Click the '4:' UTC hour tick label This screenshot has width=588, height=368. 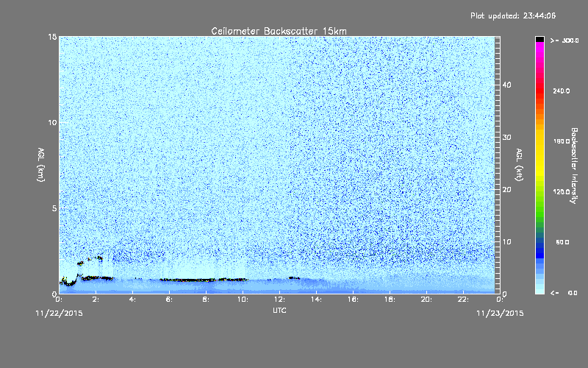point(133,300)
